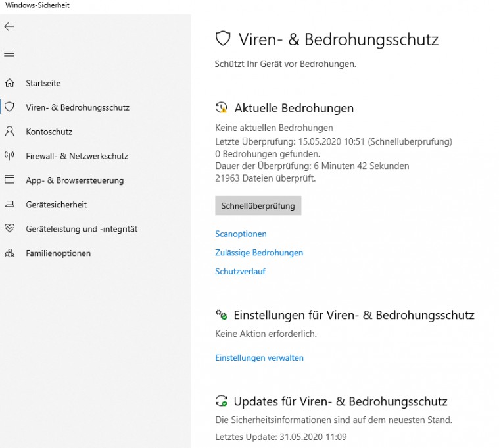The width and height of the screenshot is (499, 448).
Task: Start a Schnellüberprüfung scan
Action: coord(258,206)
